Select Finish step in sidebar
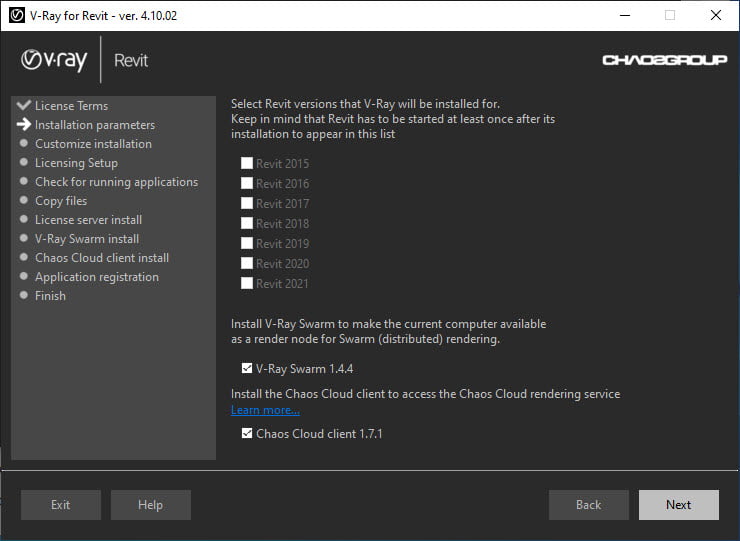This screenshot has height=541, width=740. 50,296
